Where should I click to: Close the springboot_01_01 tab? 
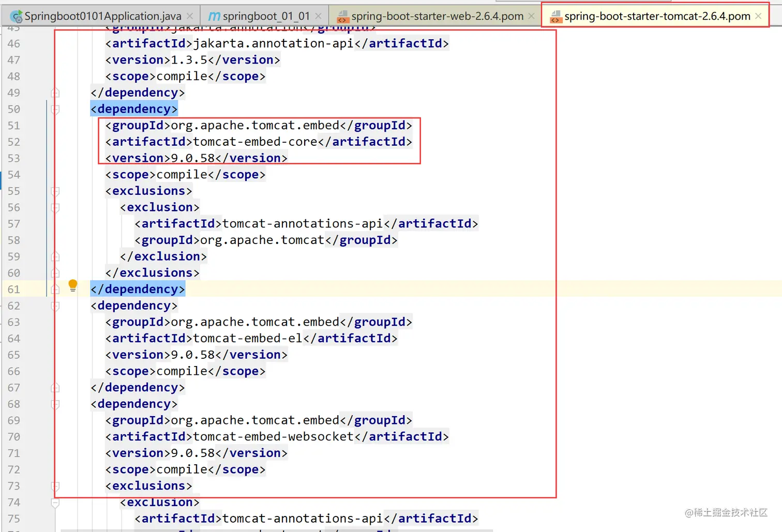tap(318, 16)
